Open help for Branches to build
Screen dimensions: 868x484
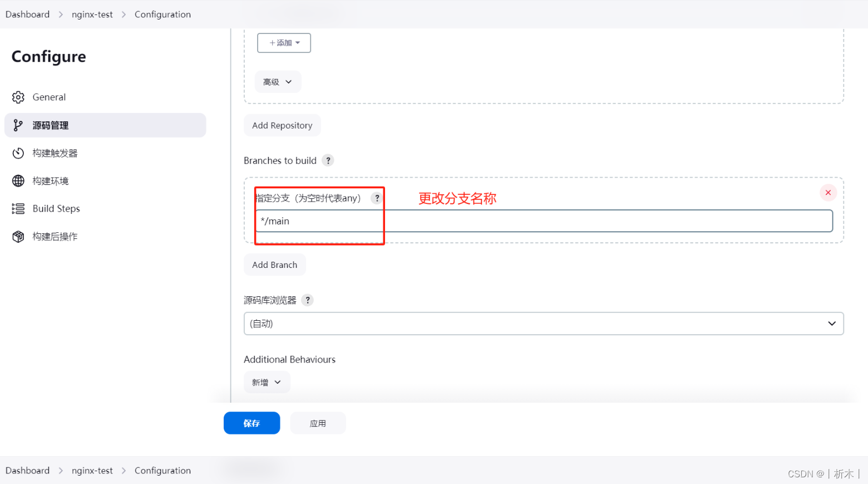point(328,160)
